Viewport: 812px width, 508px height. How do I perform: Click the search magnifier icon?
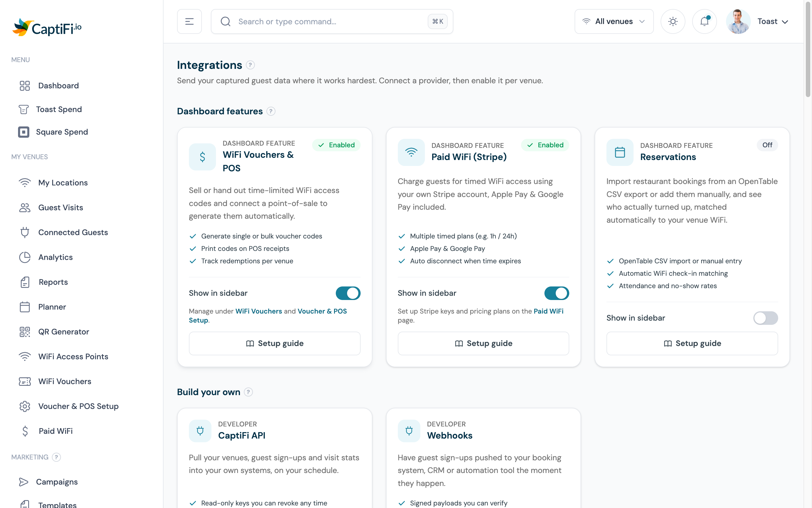[x=226, y=21]
